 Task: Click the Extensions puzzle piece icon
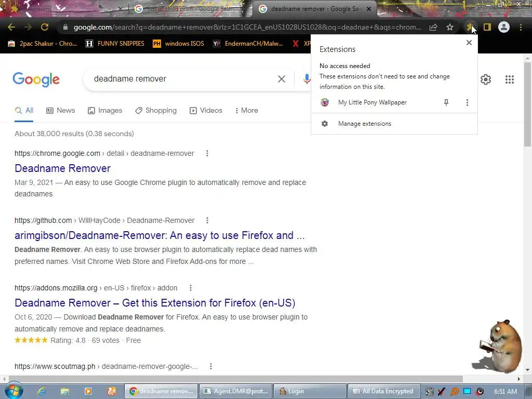point(470,27)
